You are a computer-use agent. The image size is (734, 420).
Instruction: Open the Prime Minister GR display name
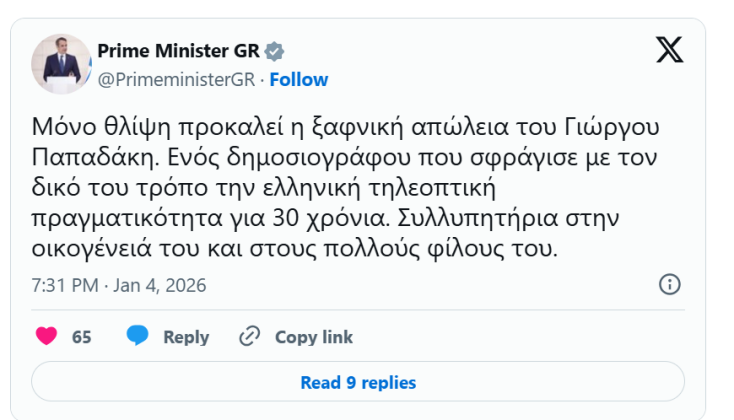[x=178, y=52]
